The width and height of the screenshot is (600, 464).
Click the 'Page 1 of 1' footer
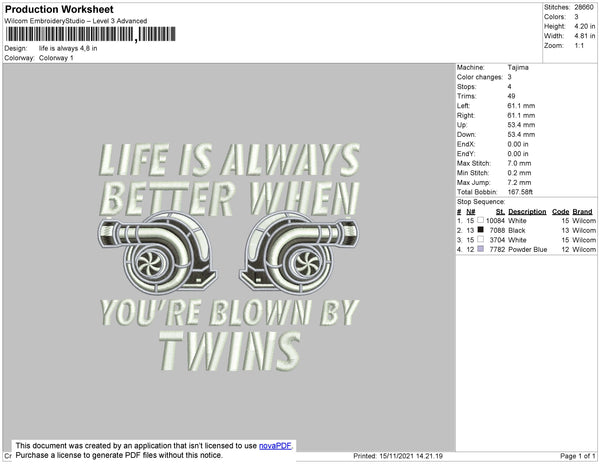click(x=578, y=456)
